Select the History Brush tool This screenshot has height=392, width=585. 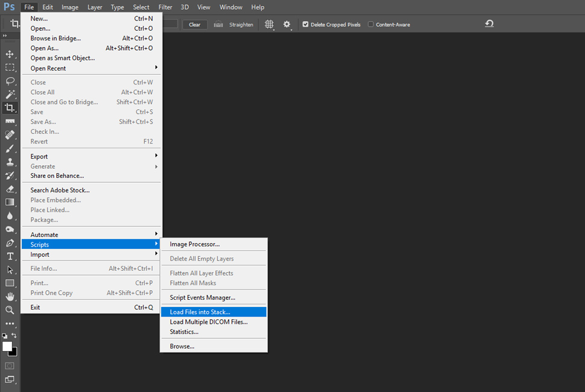click(10, 175)
